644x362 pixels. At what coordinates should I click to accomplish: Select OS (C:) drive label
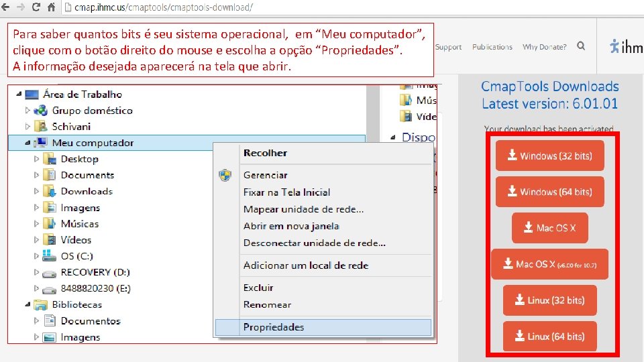click(x=76, y=256)
